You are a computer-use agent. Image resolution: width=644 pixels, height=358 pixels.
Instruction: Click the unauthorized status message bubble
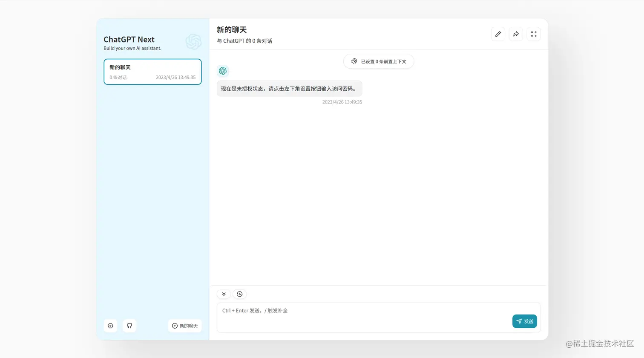[289, 89]
